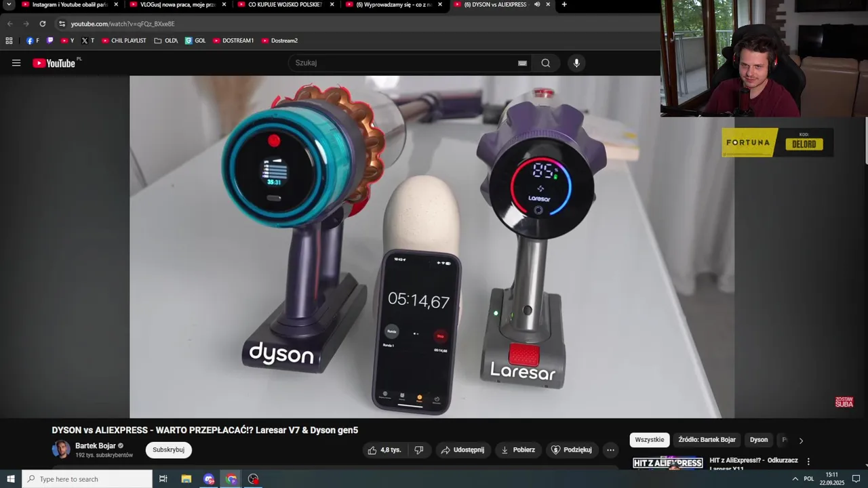The image size is (868, 488).
Task: Open site information icon in the address bar
Action: (x=62, y=24)
